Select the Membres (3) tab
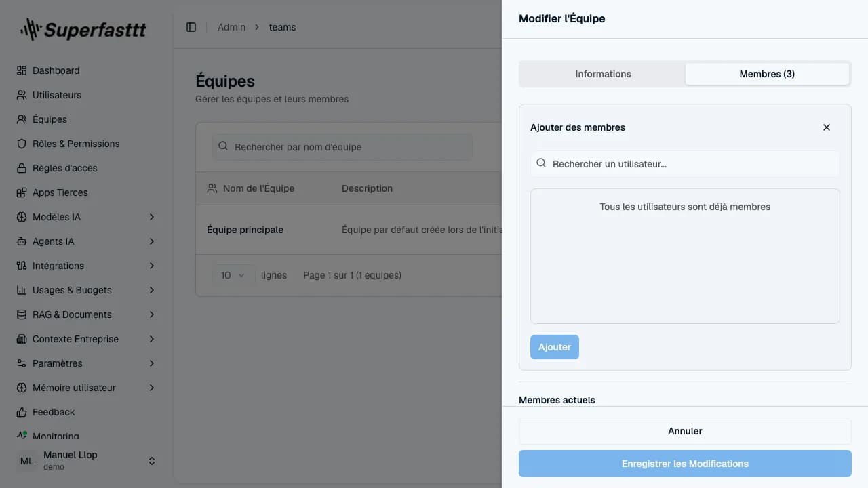 click(x=767, y=74)
